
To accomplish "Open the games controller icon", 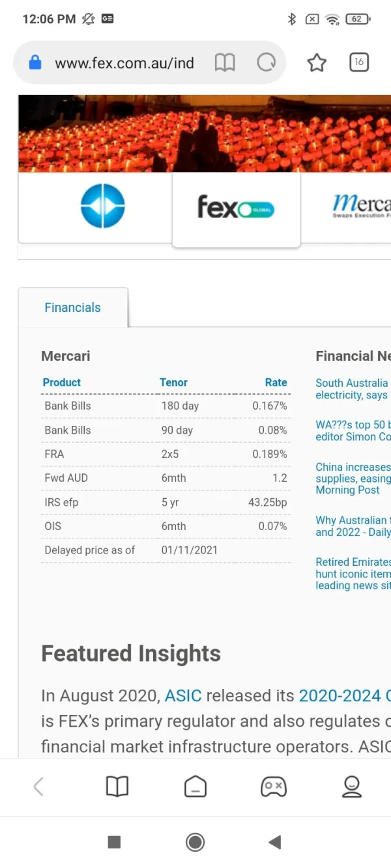I will coord(273,787).
